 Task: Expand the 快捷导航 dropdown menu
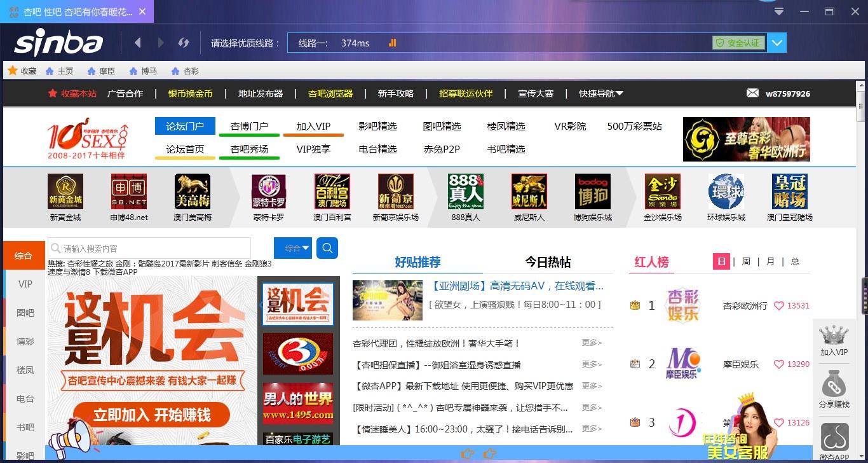coord(601,93)
